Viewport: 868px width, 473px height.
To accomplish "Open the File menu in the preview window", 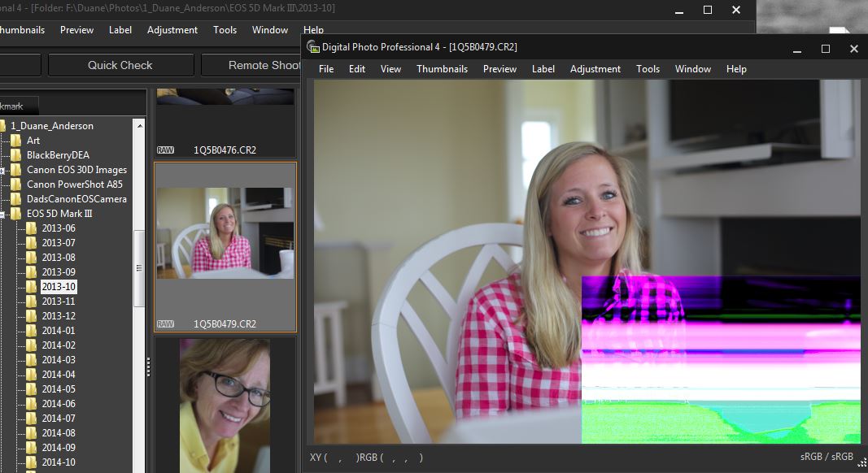I will [326, 69].
